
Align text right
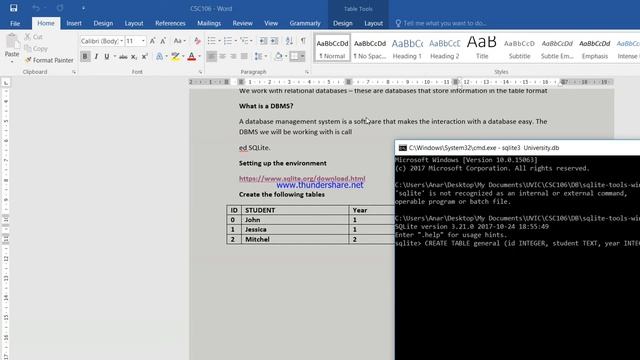tap(233, 56)
